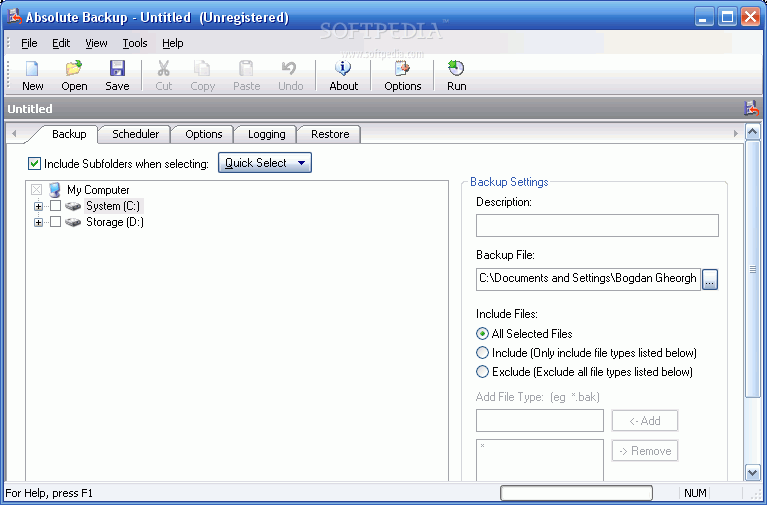Image resolution: width=767 pixels, height=505 pixels.
Task: Click the Copy toolbar icon
Action: pos(202,69)
